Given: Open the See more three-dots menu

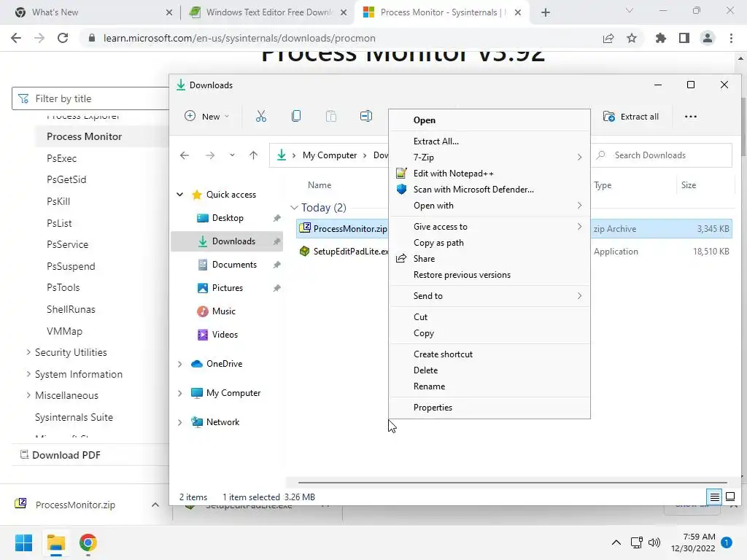Looking at the screenshot, I should tap(690, 116).
